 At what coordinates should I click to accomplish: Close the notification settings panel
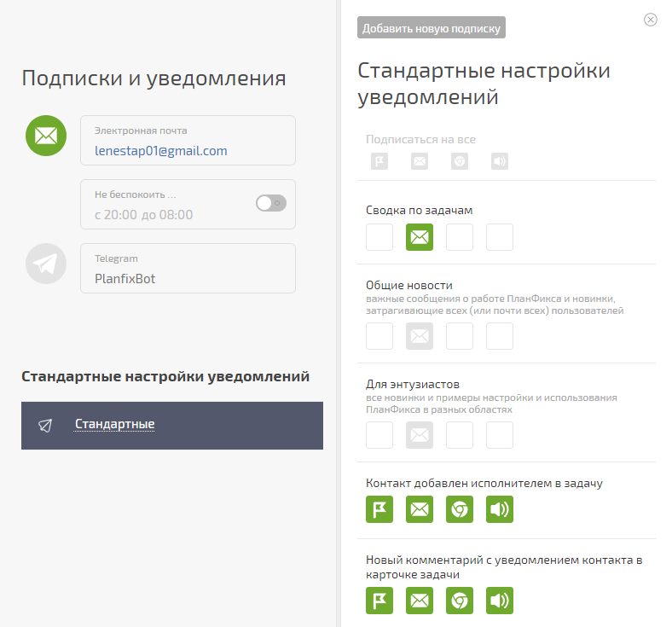tap(650, 20)
